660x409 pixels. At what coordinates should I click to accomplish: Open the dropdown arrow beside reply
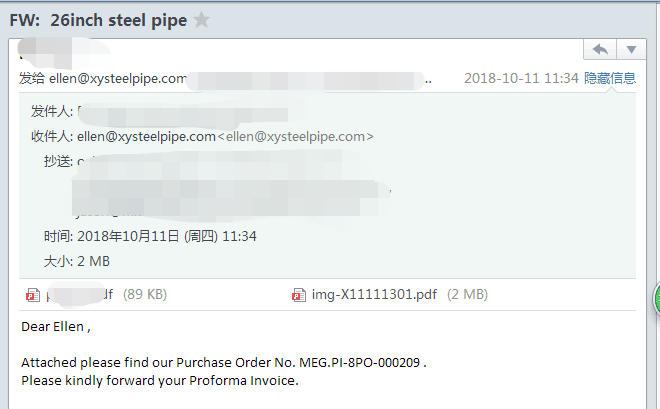click(x=631, y=50)
